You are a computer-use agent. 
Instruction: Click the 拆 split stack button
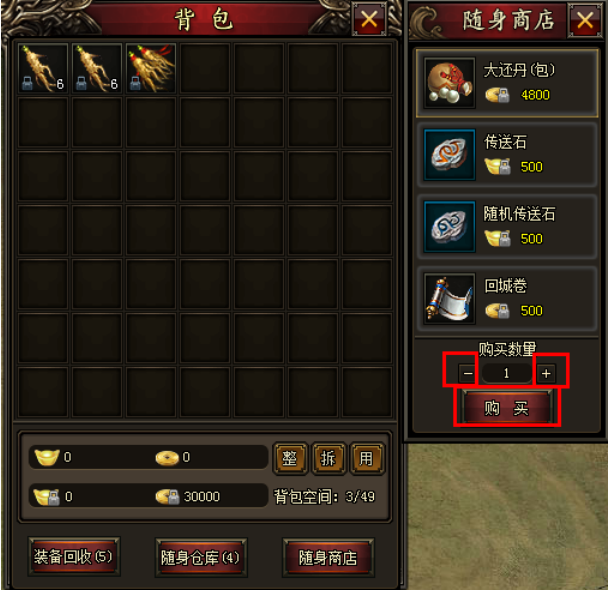(x=329, y=458)
